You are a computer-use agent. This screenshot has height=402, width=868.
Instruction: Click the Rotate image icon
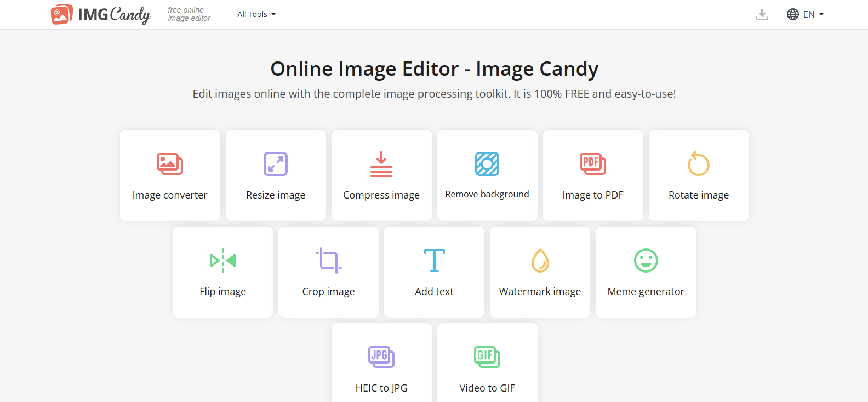pos(699,163)
